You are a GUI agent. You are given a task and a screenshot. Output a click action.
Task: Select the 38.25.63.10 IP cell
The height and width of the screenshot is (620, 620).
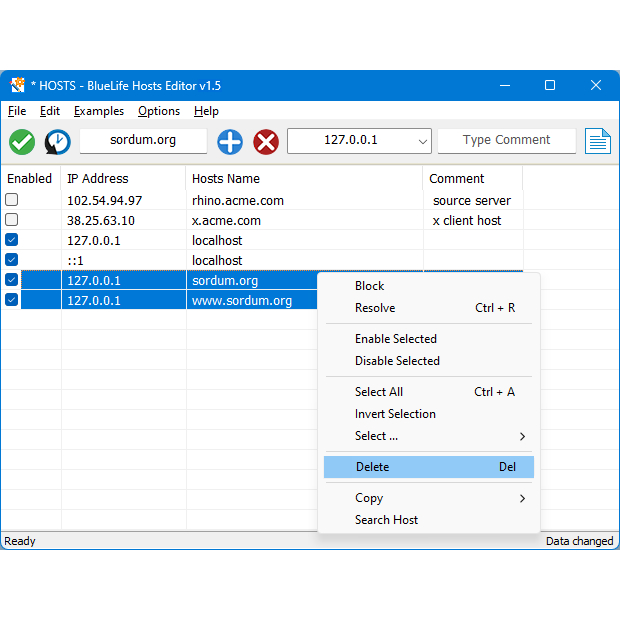124,220
